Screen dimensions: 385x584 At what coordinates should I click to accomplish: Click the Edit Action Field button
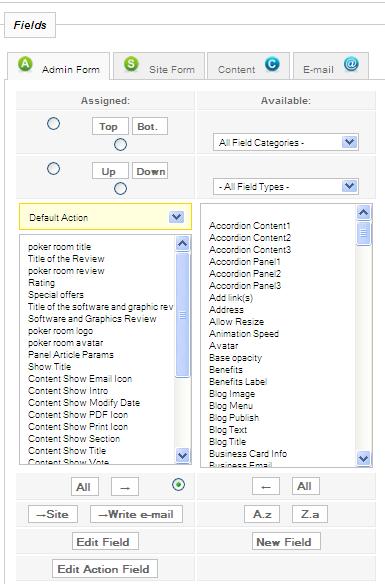(x=105, y=568)
